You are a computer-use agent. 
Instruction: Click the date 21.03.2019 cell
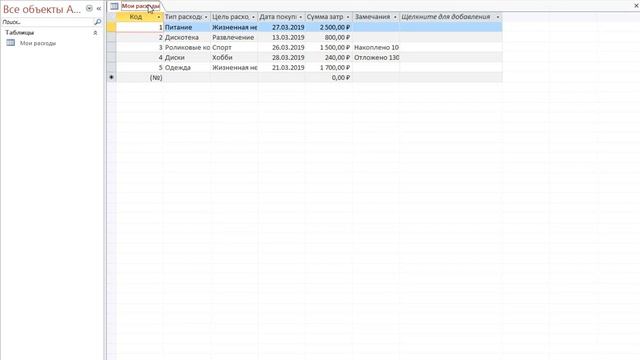coord(282,67)
